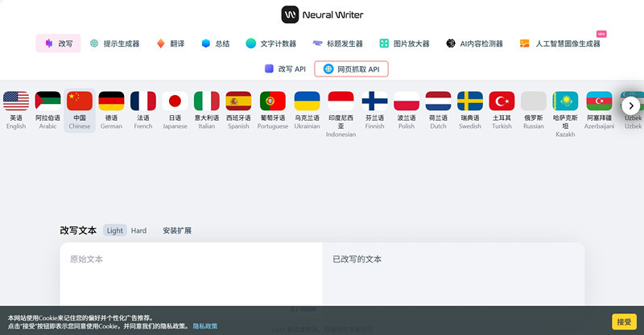
Task: Click the 网页抓取 API button
Action: click(351, 69)
